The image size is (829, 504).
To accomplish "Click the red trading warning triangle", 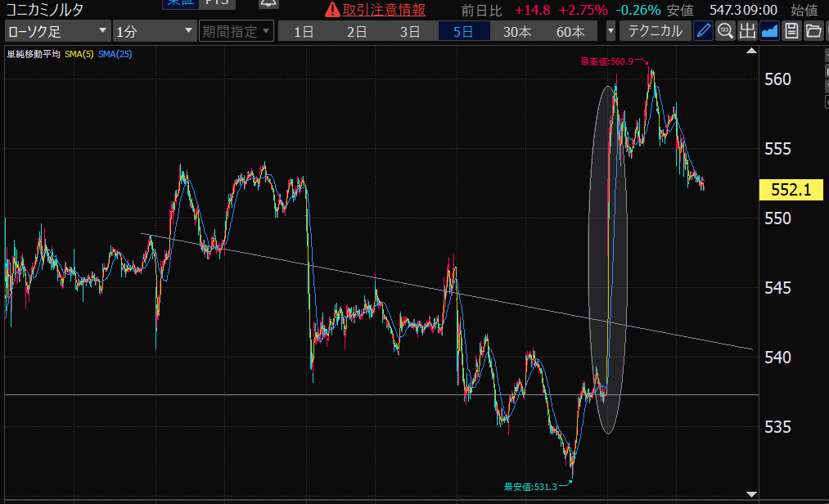I will click(x=331, y=10).
